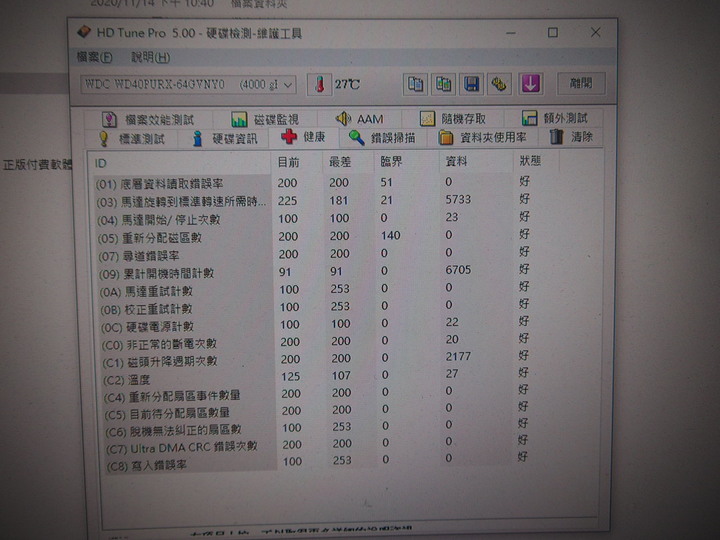Click the 27°C temperature reading
The width and height of the screenshot is (720, 540).
pos(347,84)
